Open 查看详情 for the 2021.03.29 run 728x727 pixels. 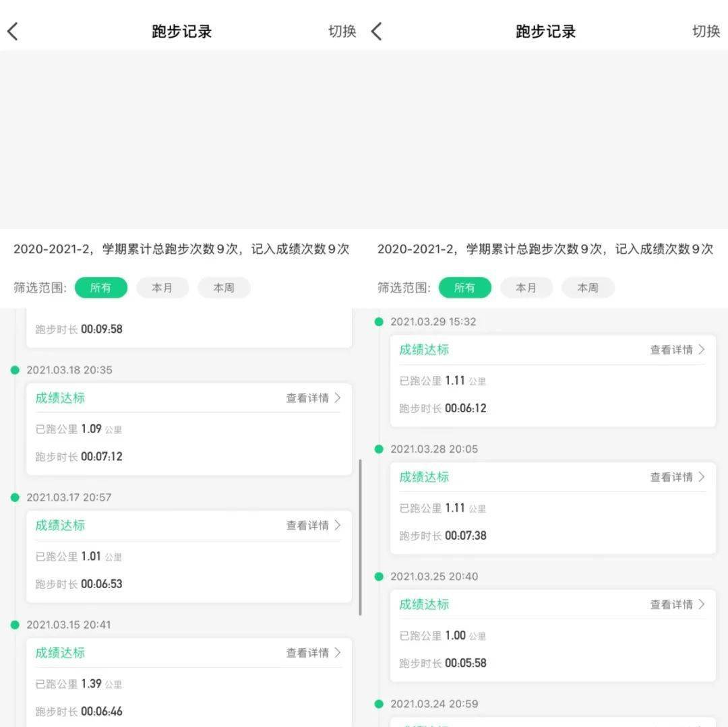[x=677, y=350]
